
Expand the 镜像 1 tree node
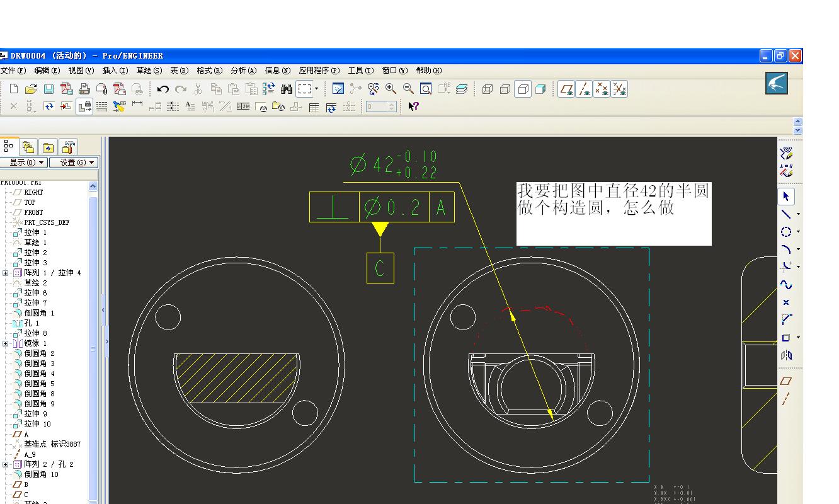[x=6, y=343]
